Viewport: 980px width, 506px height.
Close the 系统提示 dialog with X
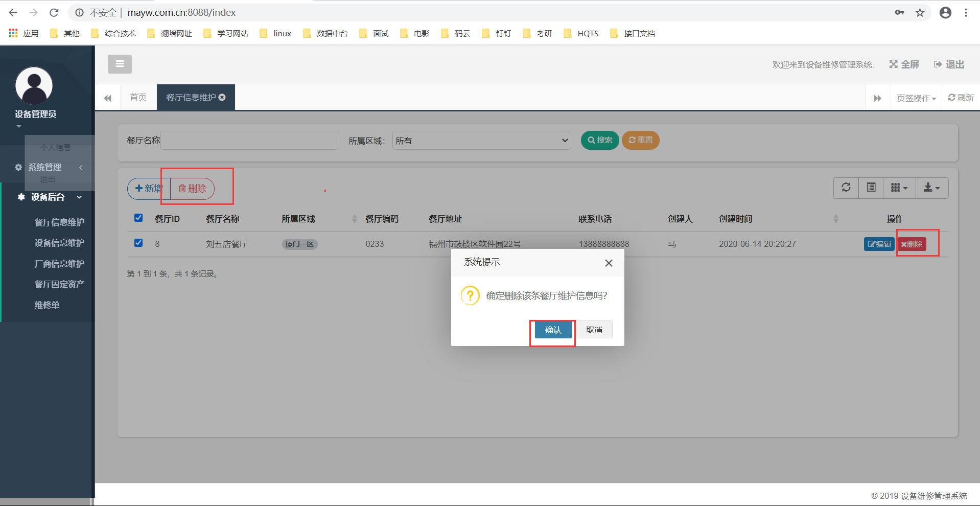pos(609,263)
